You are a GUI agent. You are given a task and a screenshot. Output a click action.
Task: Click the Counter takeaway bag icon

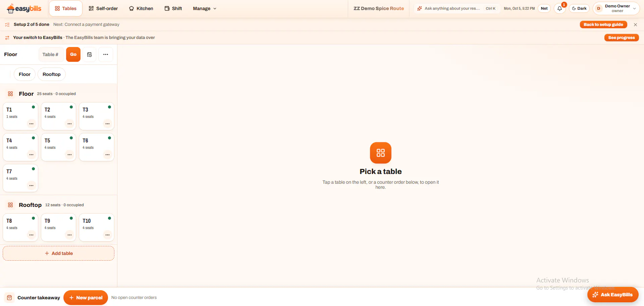[x=9, y=298]
